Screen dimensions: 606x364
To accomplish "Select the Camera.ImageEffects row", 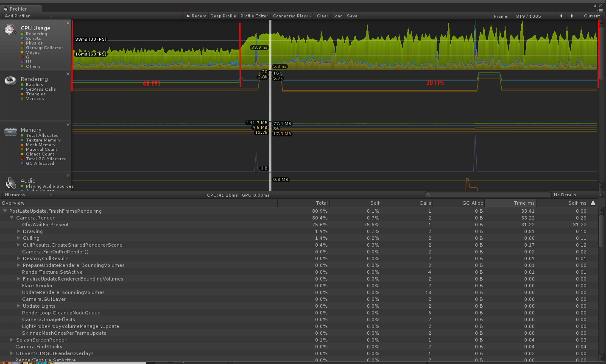I will [x=299, y=320].
